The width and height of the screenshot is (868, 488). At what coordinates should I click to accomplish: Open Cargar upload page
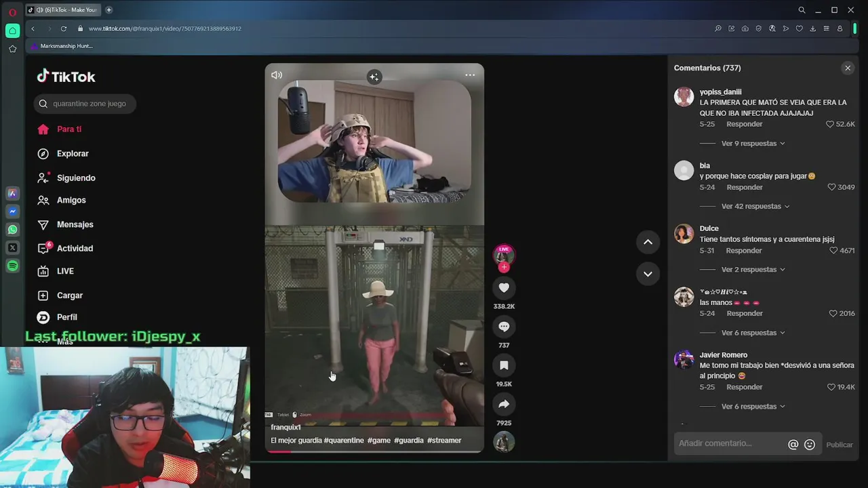coord(60,296)
